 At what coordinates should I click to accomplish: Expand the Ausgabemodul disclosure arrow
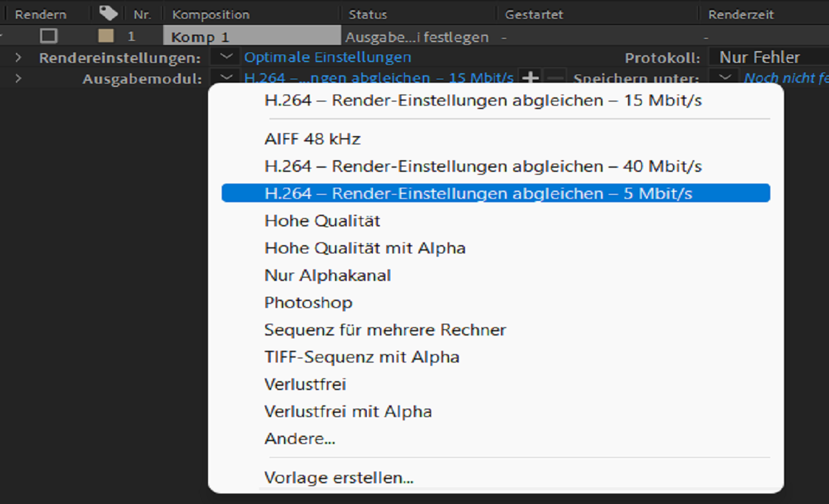[x=18, y=78]
